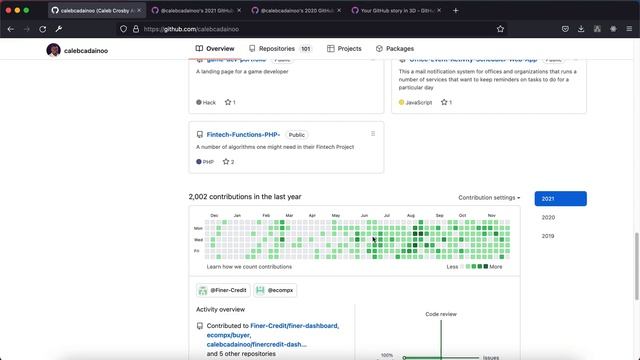Viewport: 640px width, 360px height.
Task: Open the Fintech-Functions-PHP- repository link
Action: click(243, 134)
